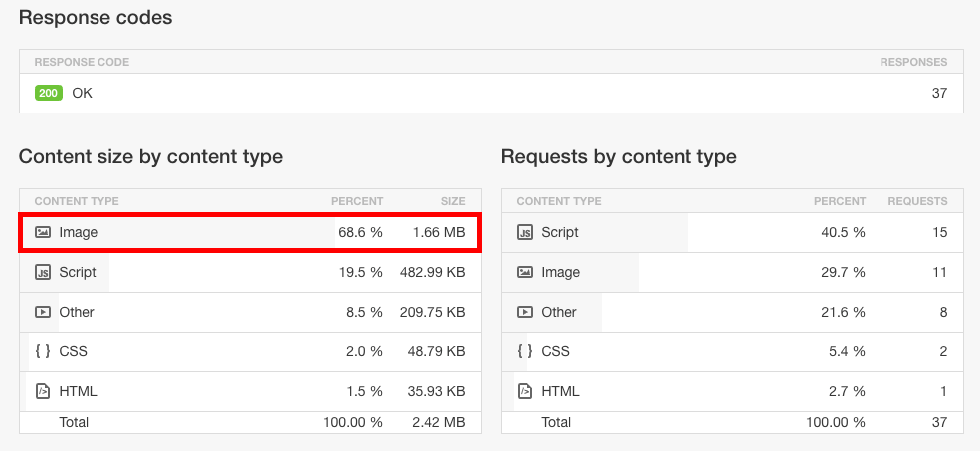Sort by REQUESTS column header

pyautogui.click(x=917, y=201)
